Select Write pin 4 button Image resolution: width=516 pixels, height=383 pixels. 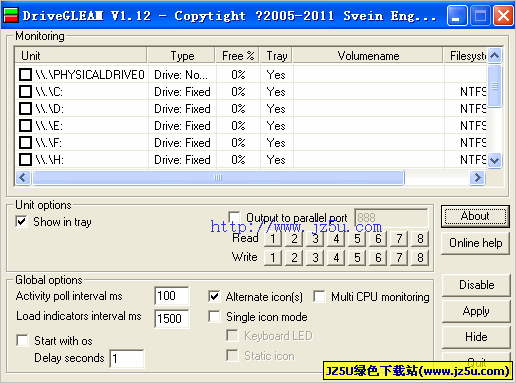(336, 257)
